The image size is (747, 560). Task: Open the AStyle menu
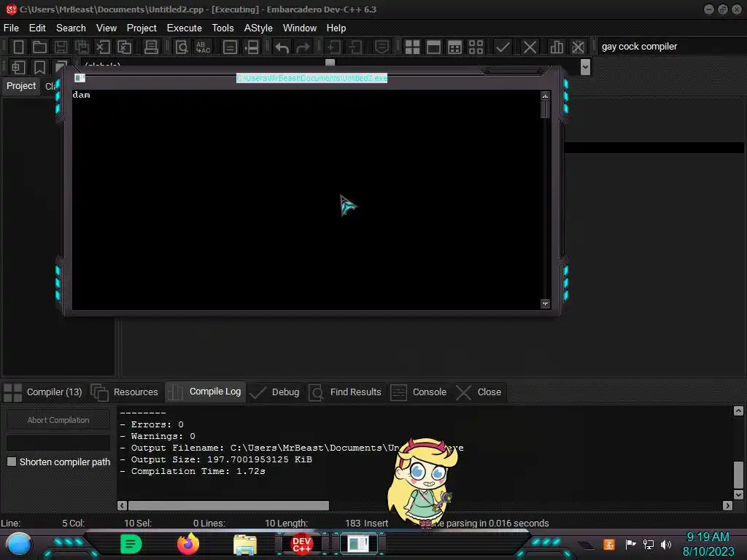pos(258,28)
